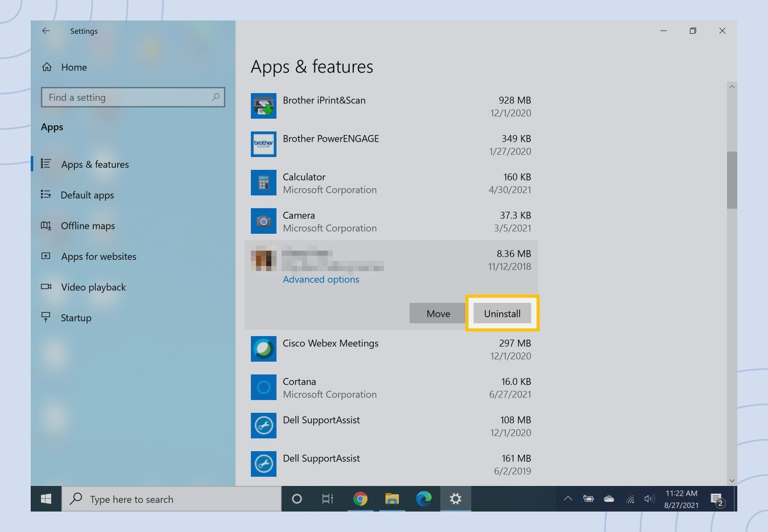The height and width of the screenshot is (532, 768).
Task: Click the Move button
Action: coord(438,314)
